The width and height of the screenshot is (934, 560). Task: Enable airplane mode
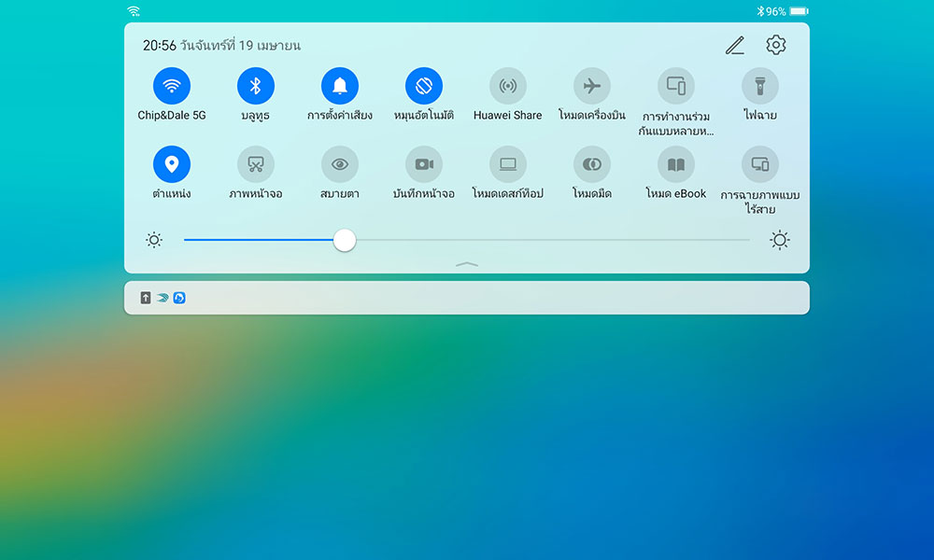(x=591, y=86)
